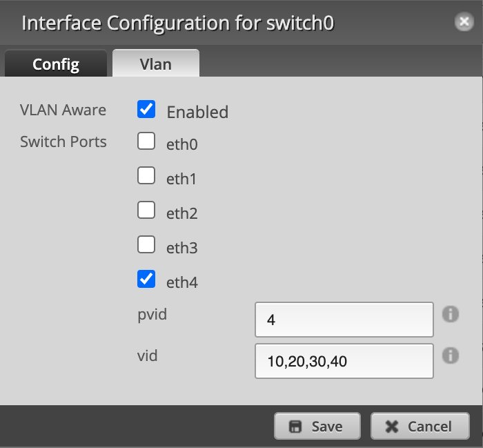Viewport: 483px width, 448px height.
Task: Click the pvid info icon
Action: (x=451, y=314)
